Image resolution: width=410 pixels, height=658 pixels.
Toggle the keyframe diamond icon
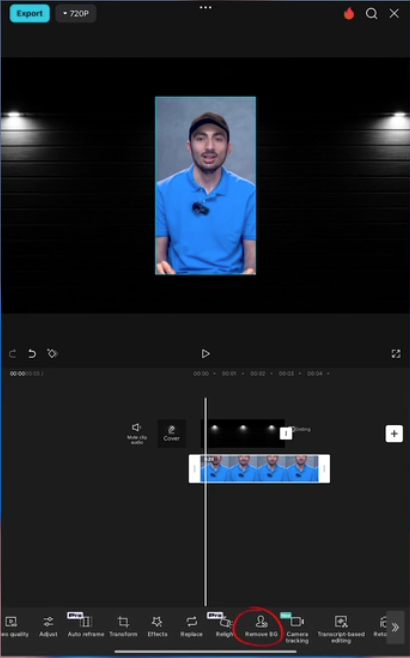coord(52,353)
